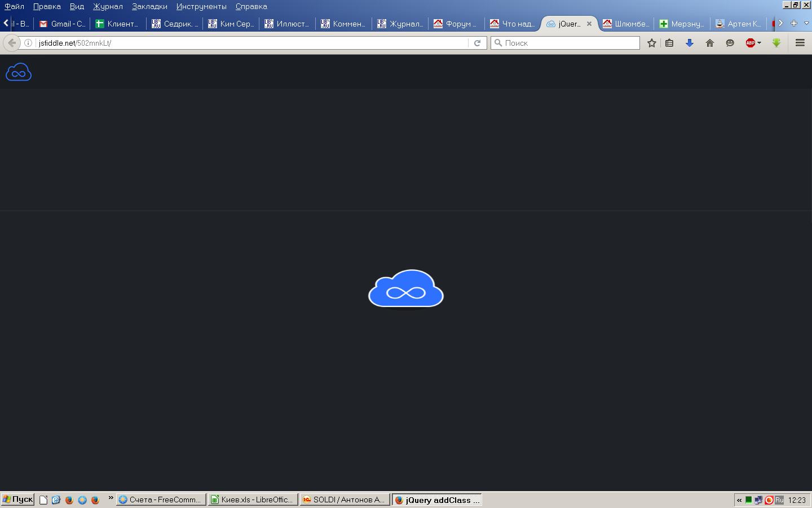The height and width of the screenshot is (508, 812).
Task: Switch to the Gmail tab
Action: point(62,24)
